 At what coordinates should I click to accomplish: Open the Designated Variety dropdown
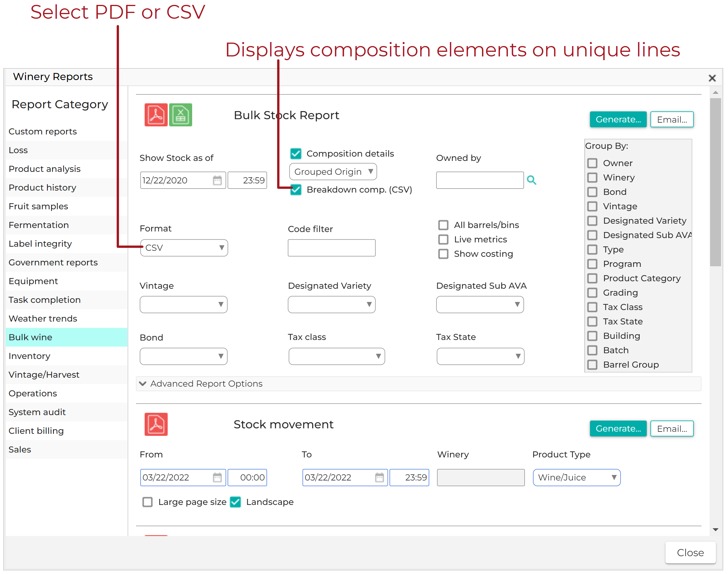coord(332,305)
